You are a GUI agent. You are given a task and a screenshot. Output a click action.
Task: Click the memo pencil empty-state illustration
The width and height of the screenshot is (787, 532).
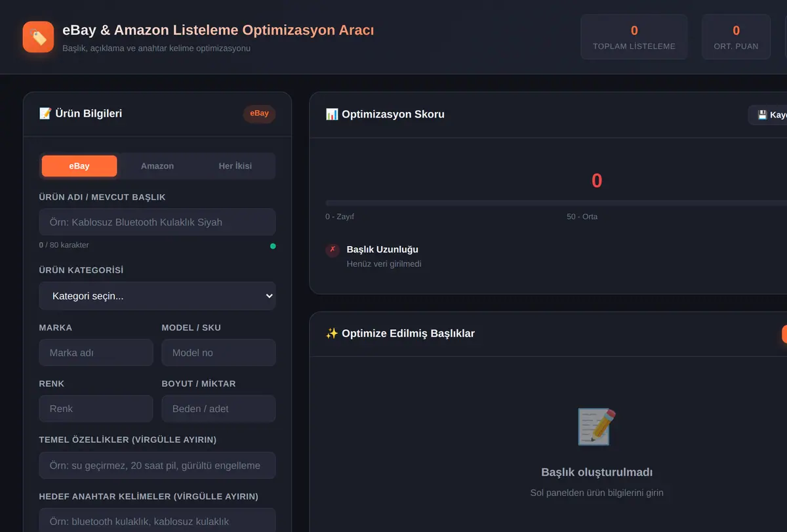(597, 426)
